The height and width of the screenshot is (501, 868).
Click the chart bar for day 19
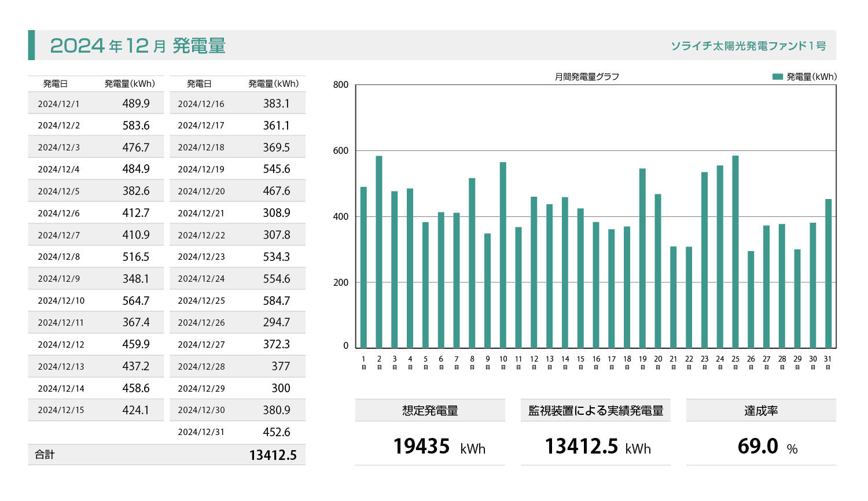tap(642, 258)
